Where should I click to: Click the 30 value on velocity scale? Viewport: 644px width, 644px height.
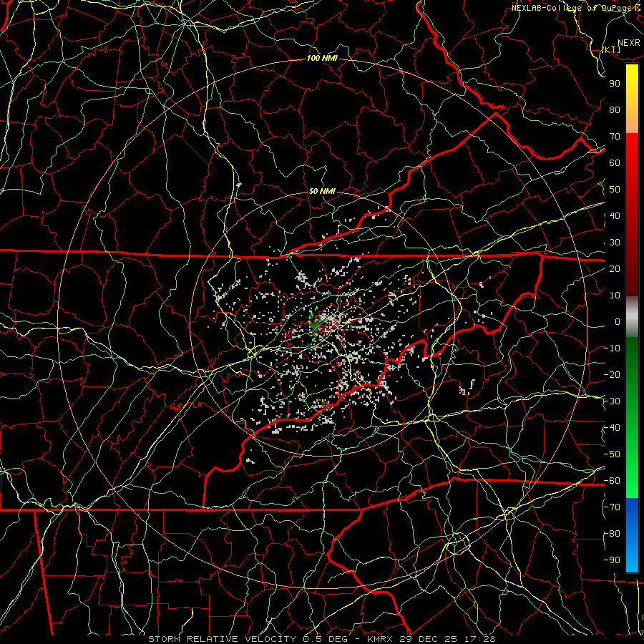615,243
